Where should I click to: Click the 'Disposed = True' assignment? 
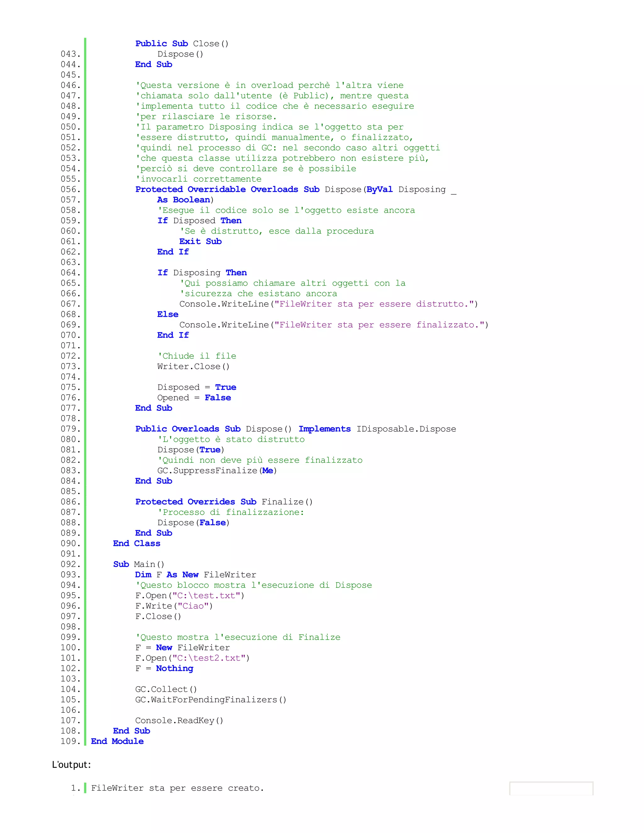click(197, 387)
